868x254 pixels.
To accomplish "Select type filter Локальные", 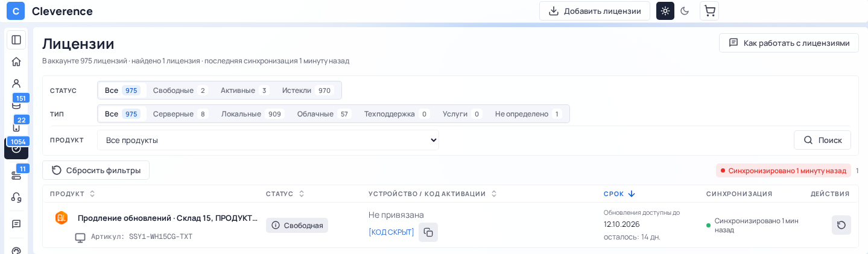I will (x=252, y=114).
